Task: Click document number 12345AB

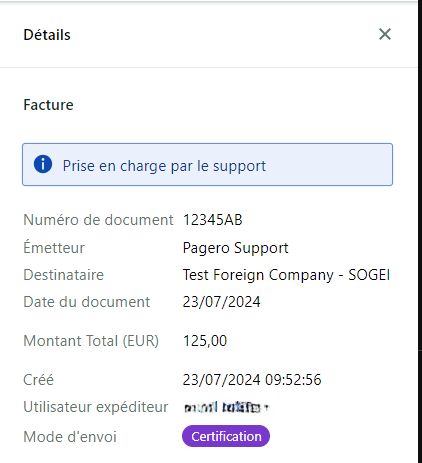Action: 212,220
